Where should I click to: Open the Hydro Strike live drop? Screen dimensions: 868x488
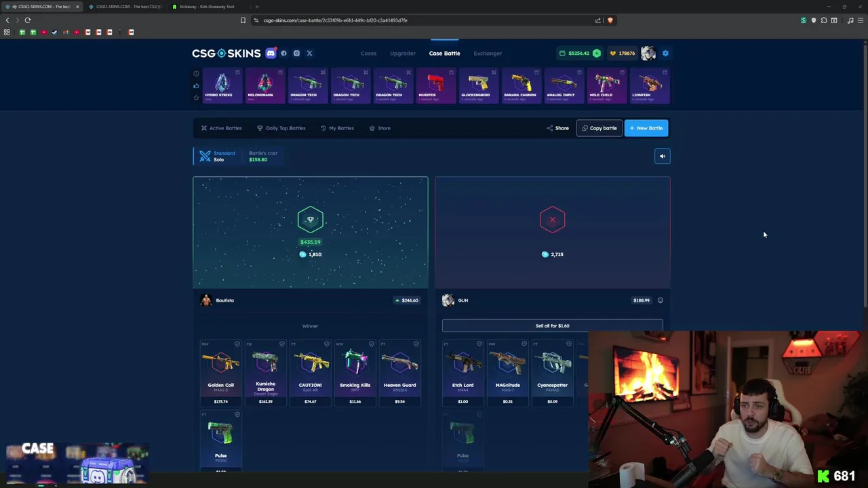pyautogui.click(x=222, y=85)
